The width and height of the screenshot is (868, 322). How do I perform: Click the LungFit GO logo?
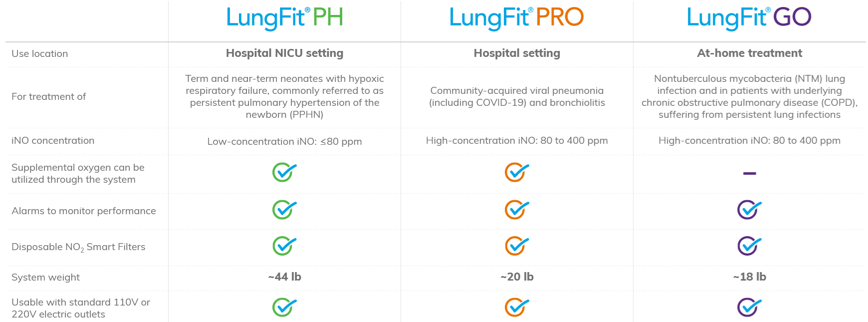(749, 18)
